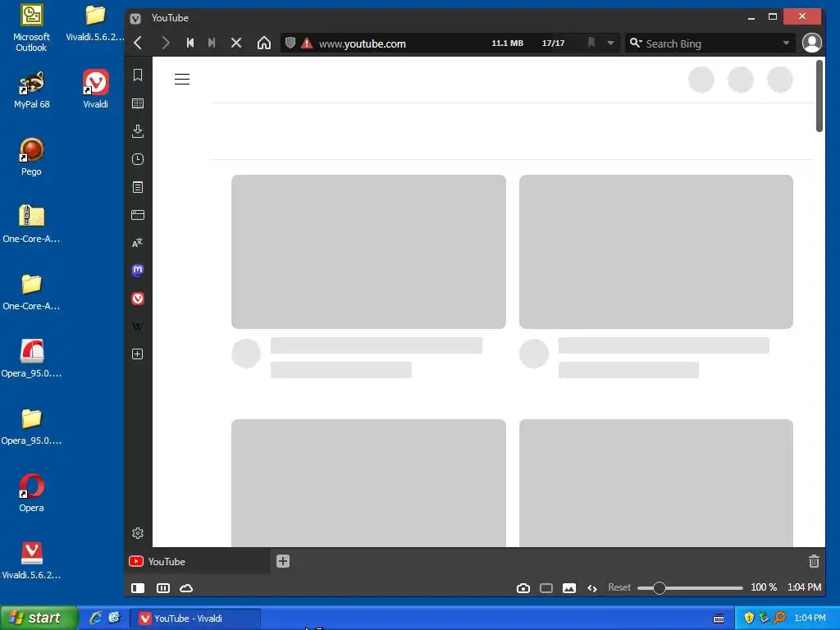Open the search engine selector magnifier
The height and width of the screenshot is (630, 840).
point(636,43)
